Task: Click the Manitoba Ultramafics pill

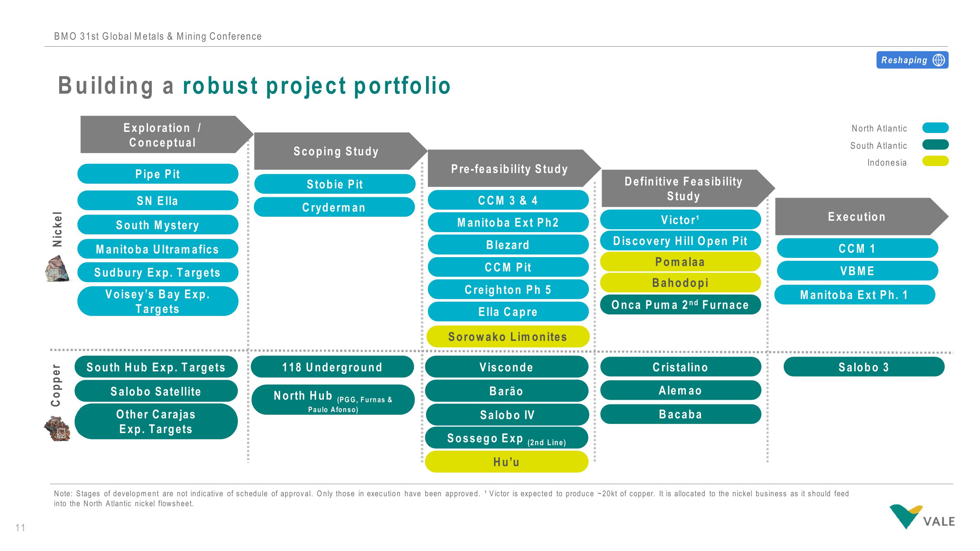Action: click(x=158, y=249)
